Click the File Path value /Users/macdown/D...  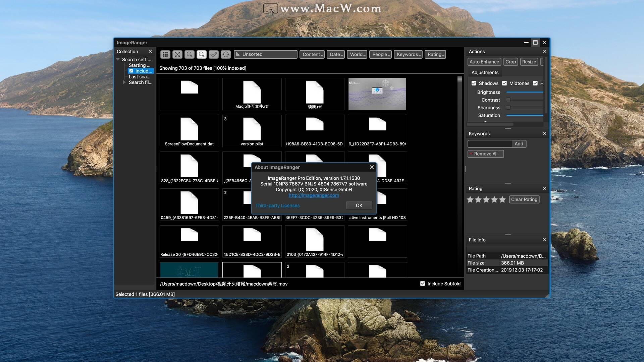[x=523, y=256]
